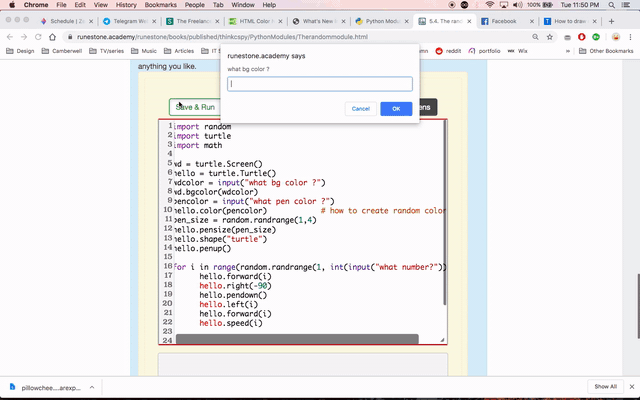Click the clock Tue 11:50 PM
Viewport: 640px width, 400px height.
coord(580,5)
